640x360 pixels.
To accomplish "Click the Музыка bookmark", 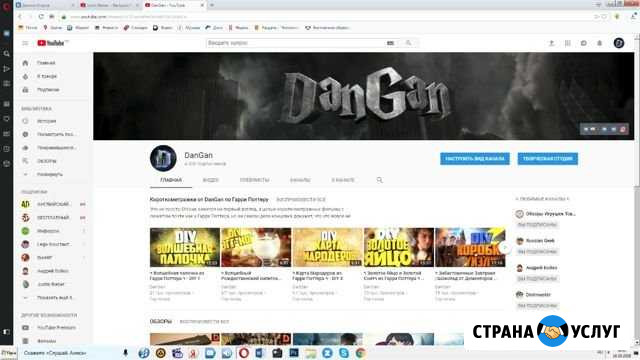I will (x=189, y=28).
